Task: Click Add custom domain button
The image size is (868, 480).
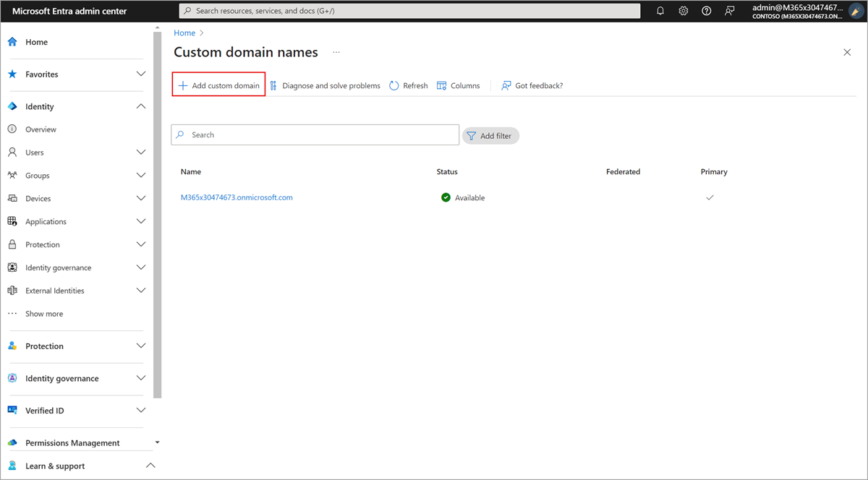Action: (219, 85)
